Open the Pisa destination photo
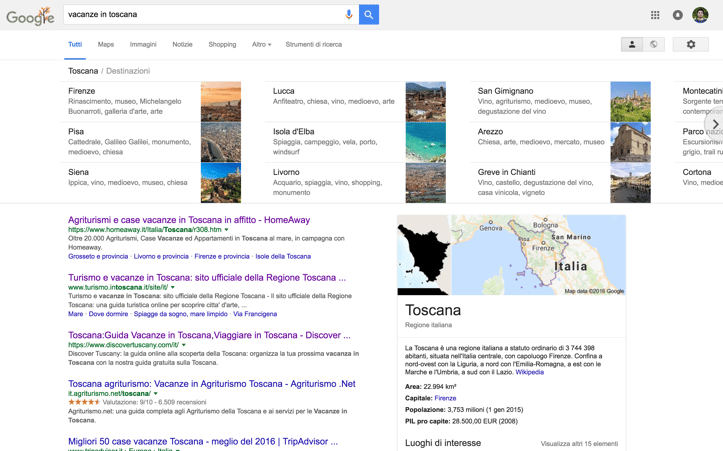Image resolution: width=723 pixels, height=451 pixels. click(x=221, y=142)
